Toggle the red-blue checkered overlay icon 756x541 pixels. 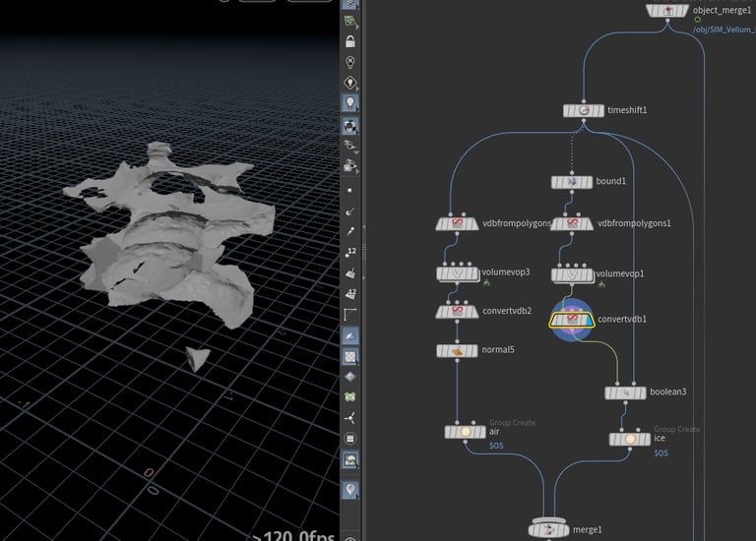coord(350,356)
